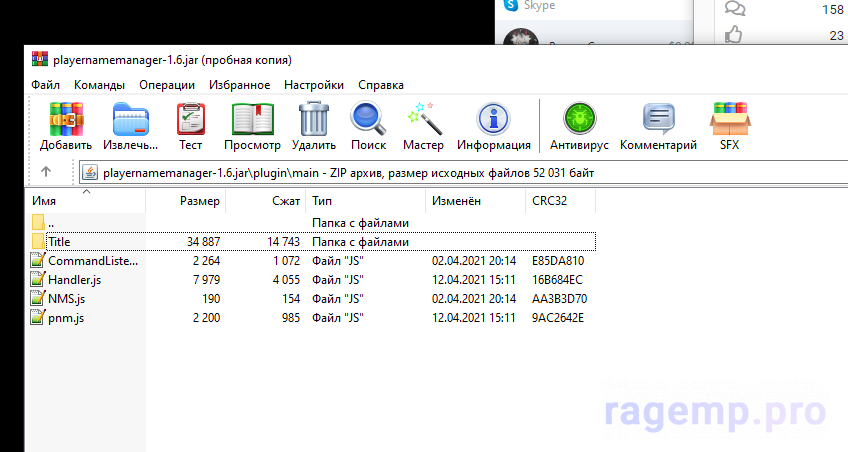Image resolution: width=848 pixels, height=452 pixels.
Task: Run the Тест archive test icon
Action: (x=191, y=119)
